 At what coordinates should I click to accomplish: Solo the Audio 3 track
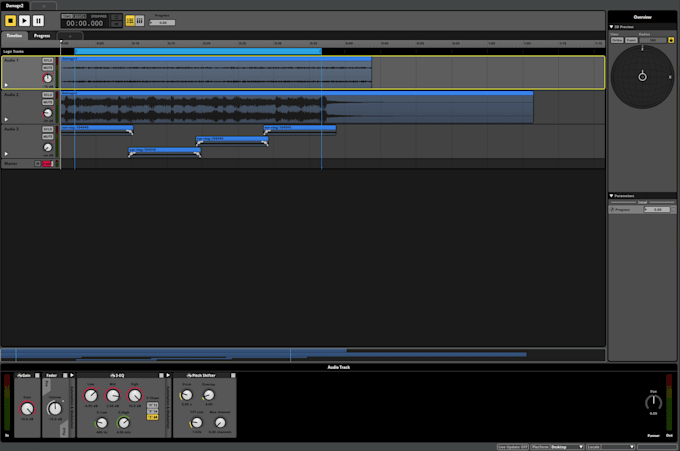coord(48,129)
